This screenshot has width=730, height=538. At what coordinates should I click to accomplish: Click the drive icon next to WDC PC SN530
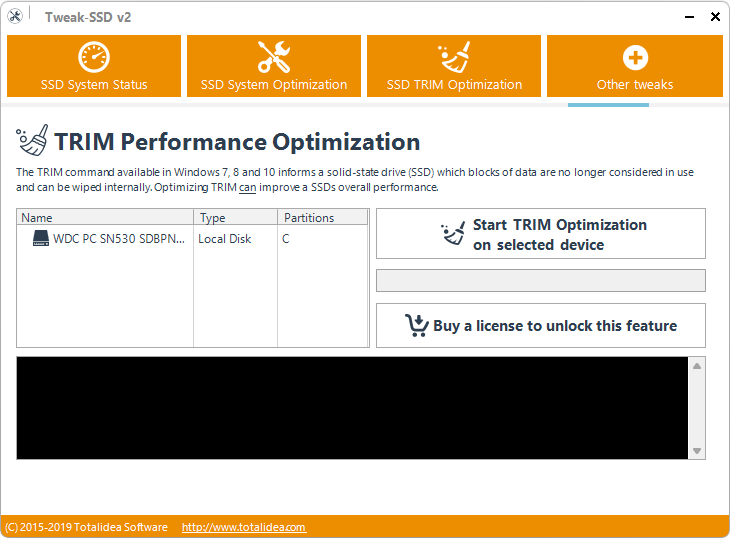41,238
